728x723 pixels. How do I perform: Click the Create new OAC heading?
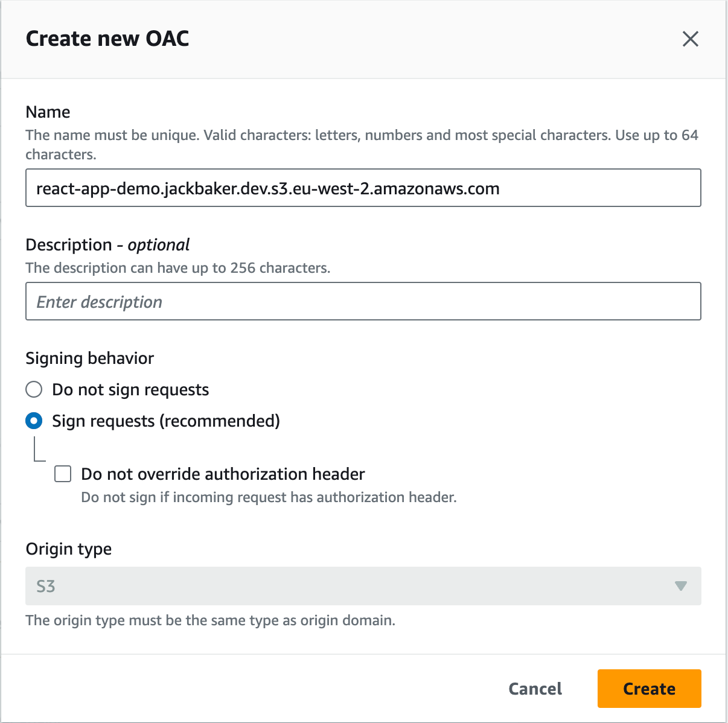click(x=107, y=39)
